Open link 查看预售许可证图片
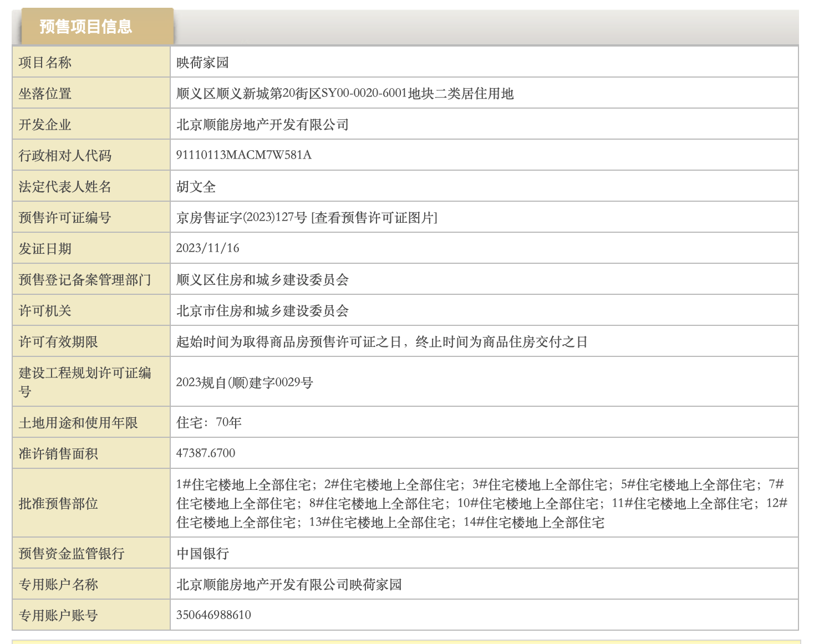 tap(374, 218)
